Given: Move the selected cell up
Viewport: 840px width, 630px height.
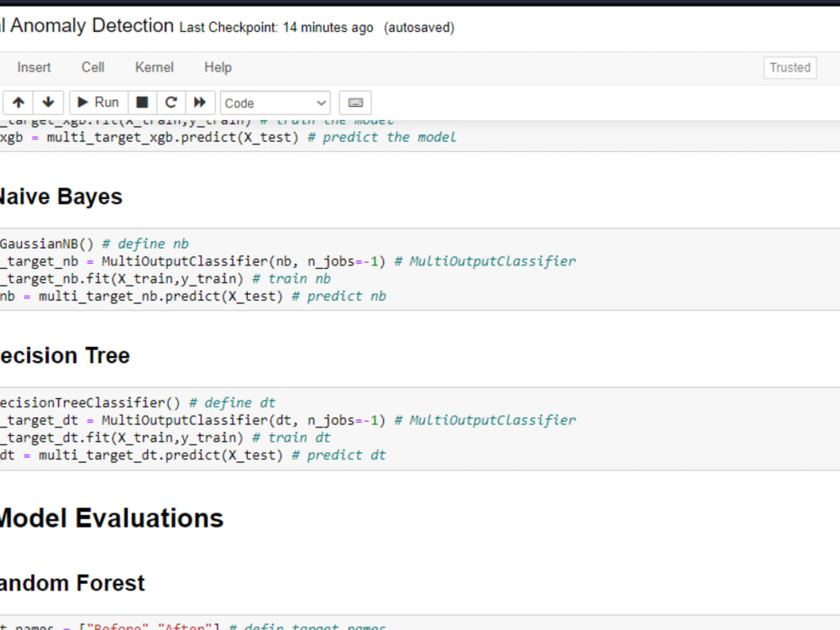Looking at the screenshot, I should point(18,102).
